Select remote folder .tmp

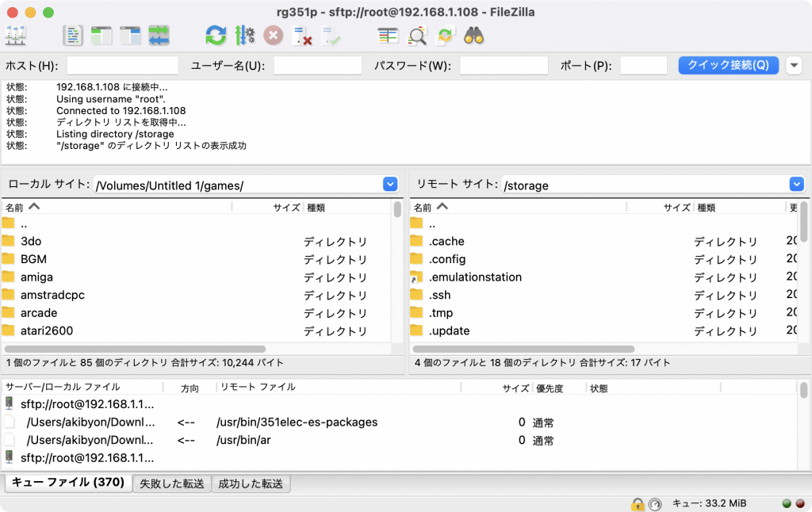point(603,313)
